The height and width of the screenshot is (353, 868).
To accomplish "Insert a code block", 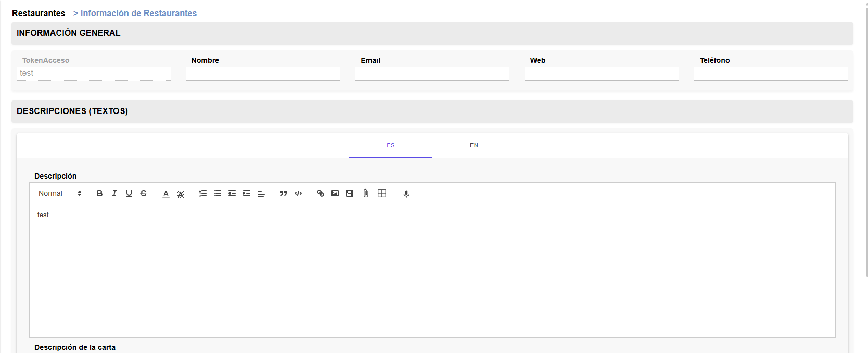I will coord(298,193).
